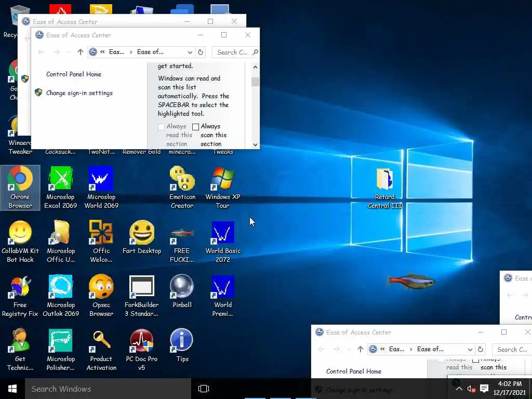Tick the greyed Always read this section checkbox
532x399 pixels.
click(161, 127)
